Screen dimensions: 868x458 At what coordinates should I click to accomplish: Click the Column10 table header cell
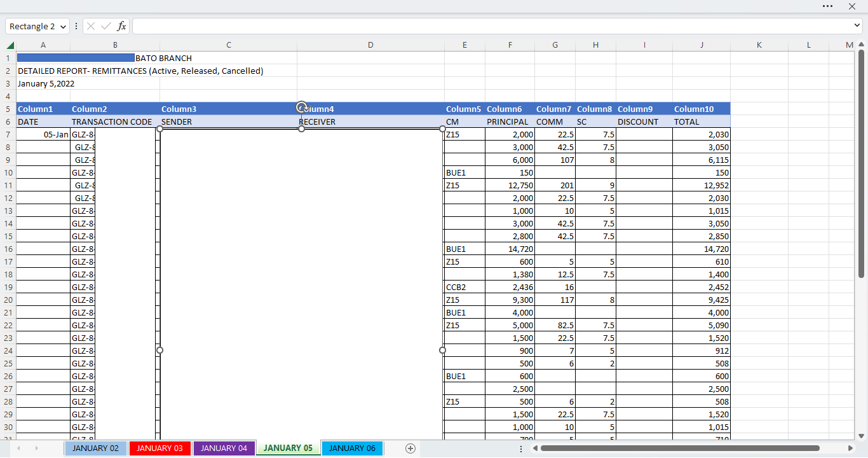[702, 109]
